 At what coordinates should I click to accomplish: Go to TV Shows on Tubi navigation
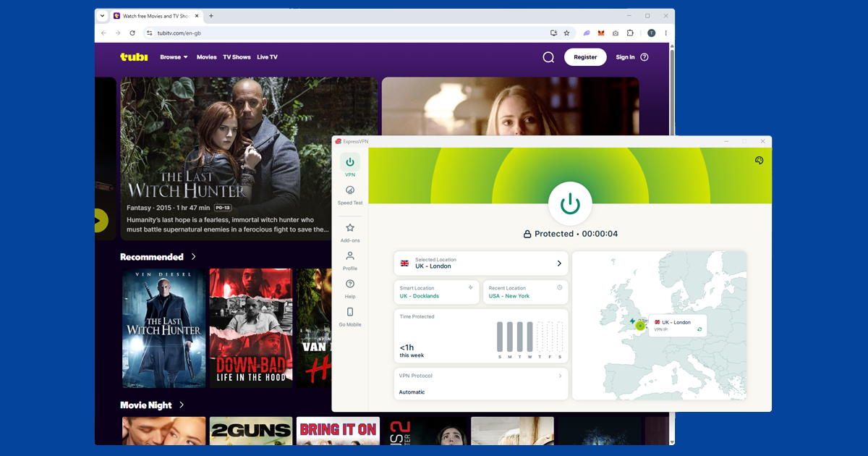(x=237, y=57)
